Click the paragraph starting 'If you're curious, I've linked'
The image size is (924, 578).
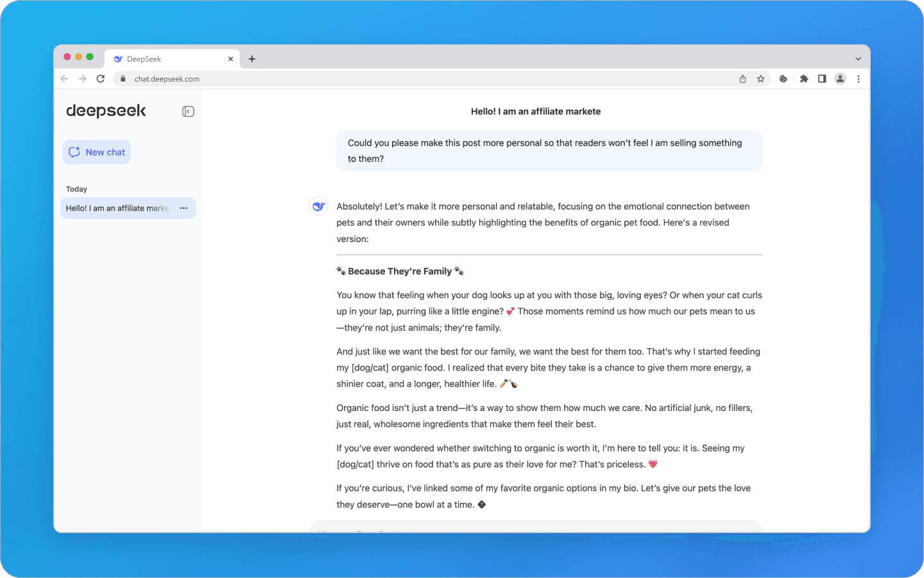tap(543, 496)
